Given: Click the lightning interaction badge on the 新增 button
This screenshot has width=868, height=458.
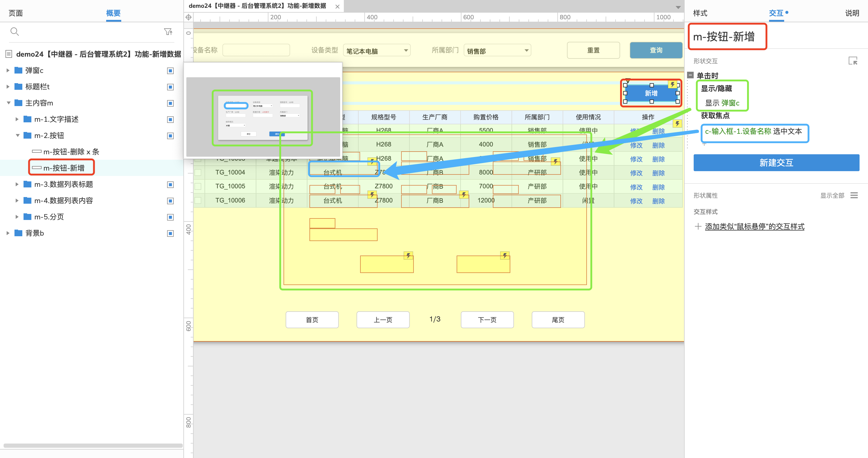Looking at the screenshot, I should point(672,84).
